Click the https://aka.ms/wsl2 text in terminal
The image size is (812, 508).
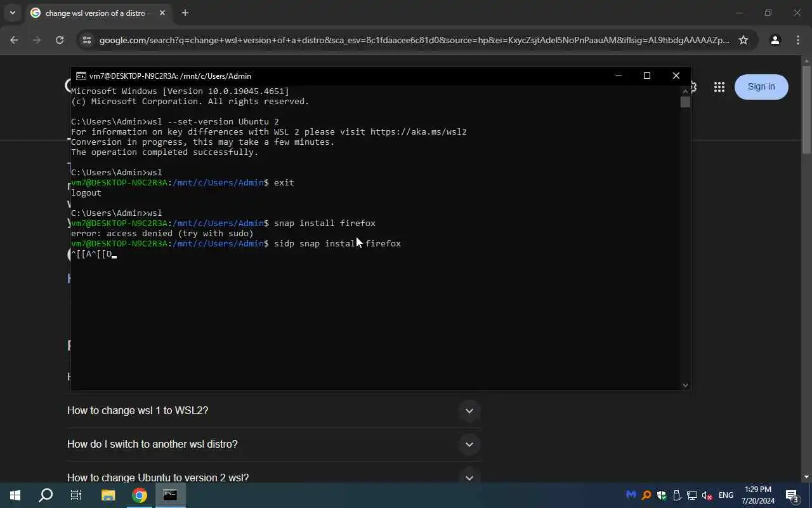click(419, 132)
